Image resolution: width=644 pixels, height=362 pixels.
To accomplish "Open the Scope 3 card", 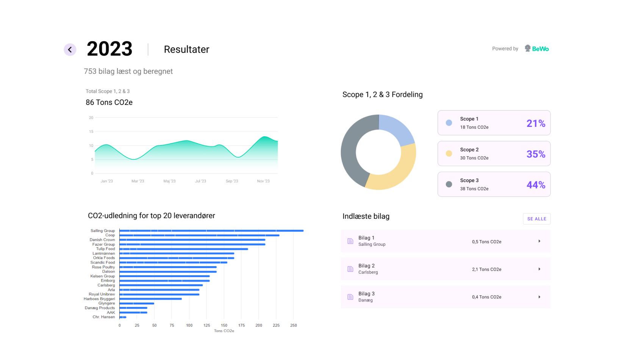I will pyautogui.click(x=494, y=184).
